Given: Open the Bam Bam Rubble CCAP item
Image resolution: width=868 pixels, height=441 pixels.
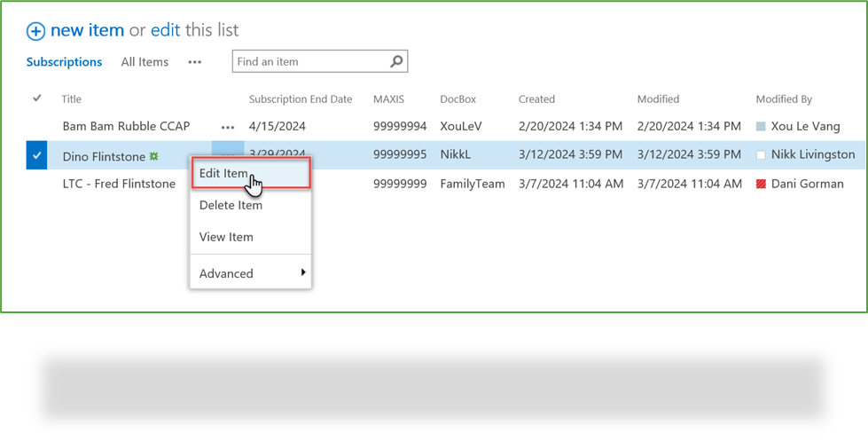Looking at the screenshot, I should [x=126, y=126].
